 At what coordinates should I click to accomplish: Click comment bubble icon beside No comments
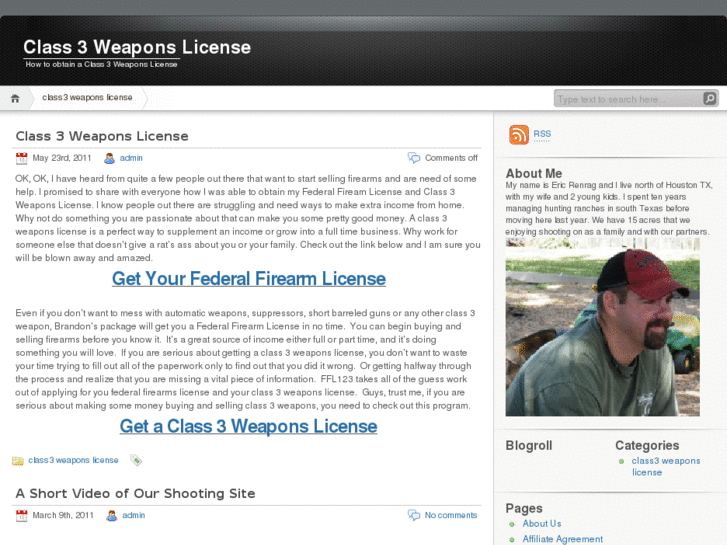pyautogui.click(x=414, y=515)
